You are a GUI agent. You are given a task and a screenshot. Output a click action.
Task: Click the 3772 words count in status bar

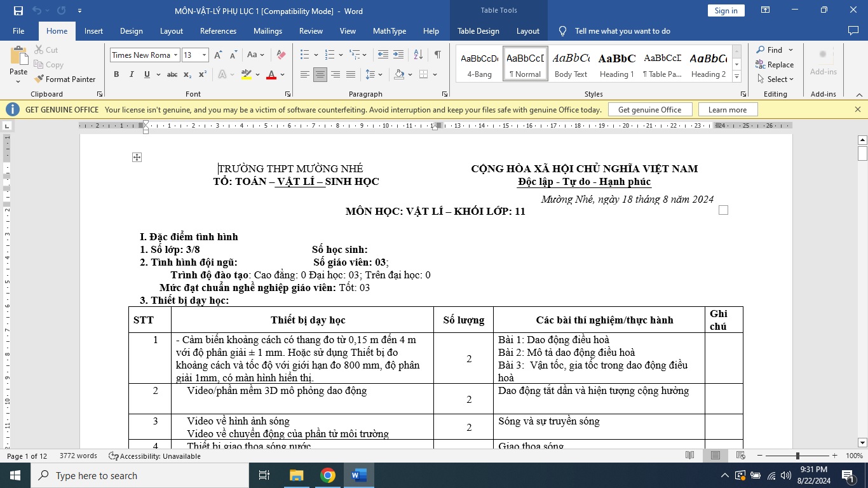point(78,456)
